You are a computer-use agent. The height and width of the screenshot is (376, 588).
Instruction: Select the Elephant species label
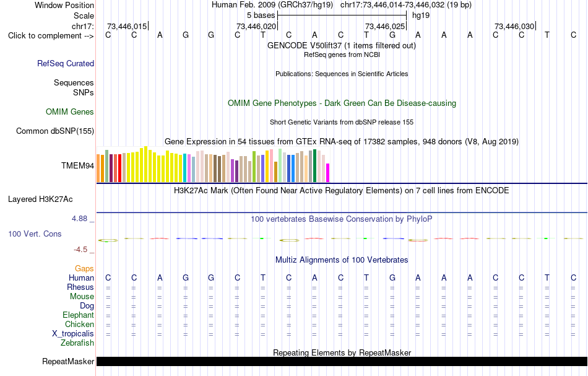[78, 315]
